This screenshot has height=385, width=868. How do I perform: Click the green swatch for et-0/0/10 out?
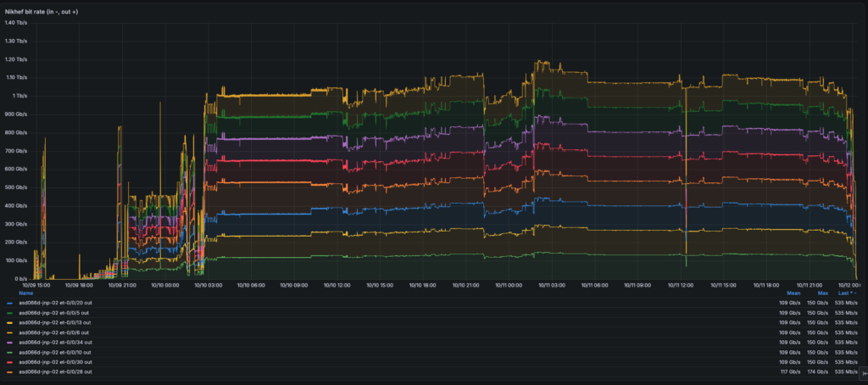pos(10,352)
